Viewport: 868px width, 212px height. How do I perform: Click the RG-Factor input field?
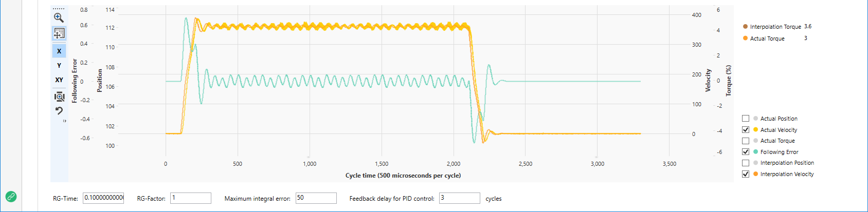190,198
